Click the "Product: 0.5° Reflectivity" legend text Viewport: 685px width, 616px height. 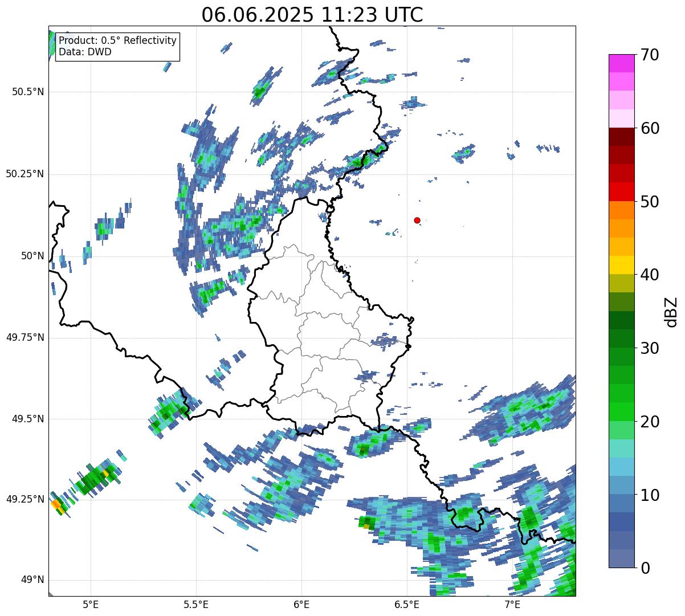click(x=117, y=41)
